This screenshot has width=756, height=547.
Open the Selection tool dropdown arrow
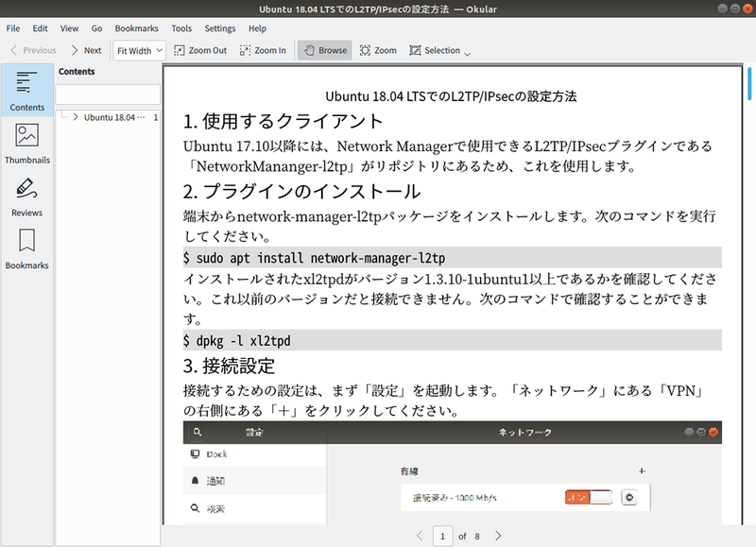(467, 53)
